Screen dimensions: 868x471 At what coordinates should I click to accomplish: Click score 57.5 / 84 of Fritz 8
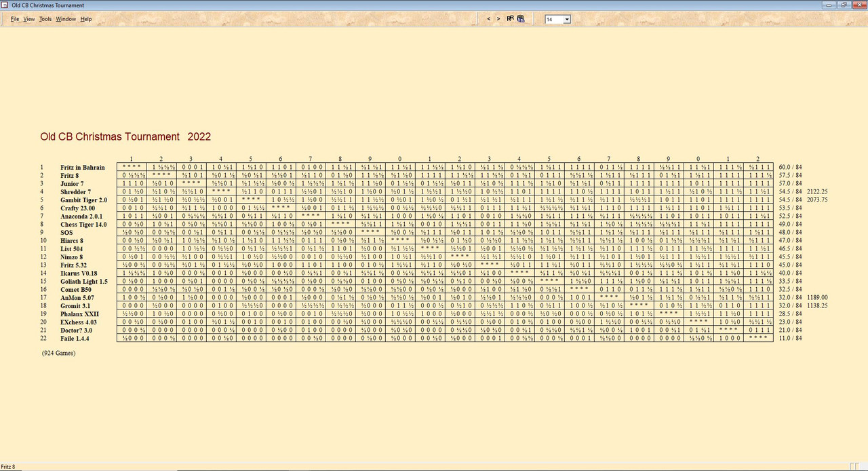tap(790, 176)
